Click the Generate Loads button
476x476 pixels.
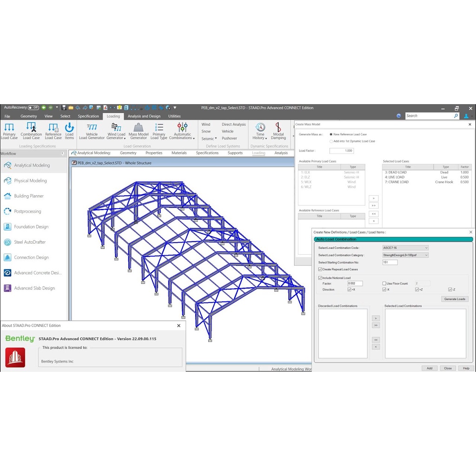tap(455, 299)
